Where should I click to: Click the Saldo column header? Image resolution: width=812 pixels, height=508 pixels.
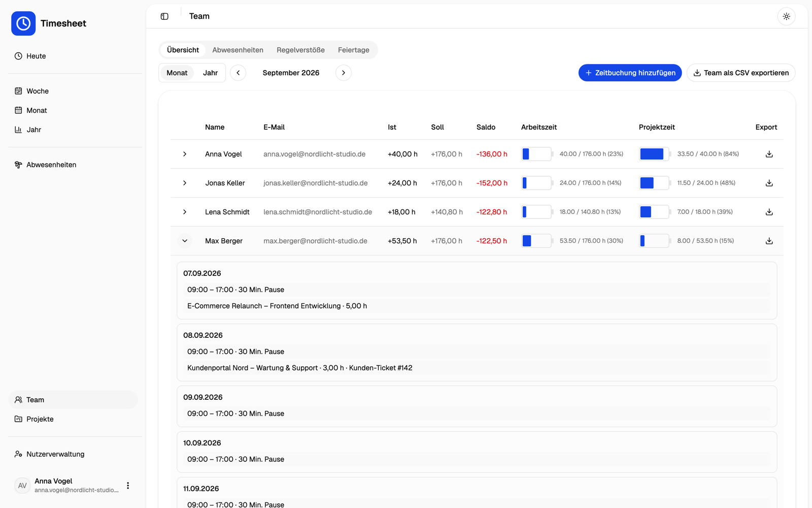486,127
